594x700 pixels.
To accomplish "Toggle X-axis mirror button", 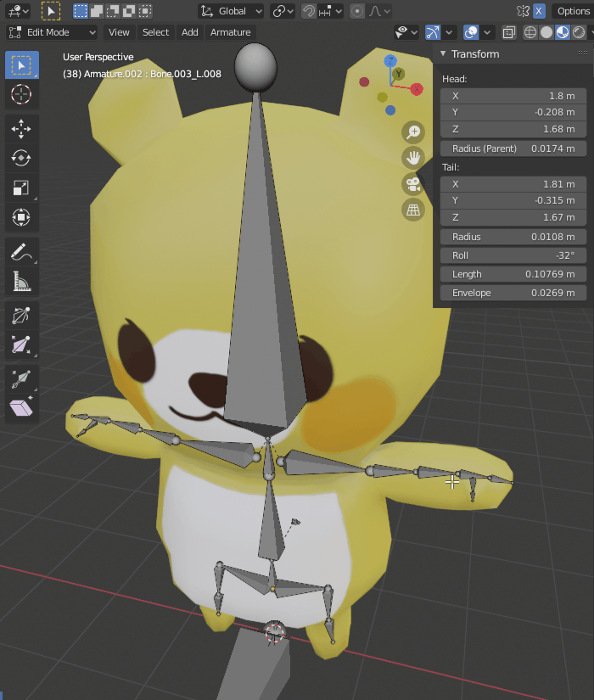I will pyautogui.click(x=539, y=11).
